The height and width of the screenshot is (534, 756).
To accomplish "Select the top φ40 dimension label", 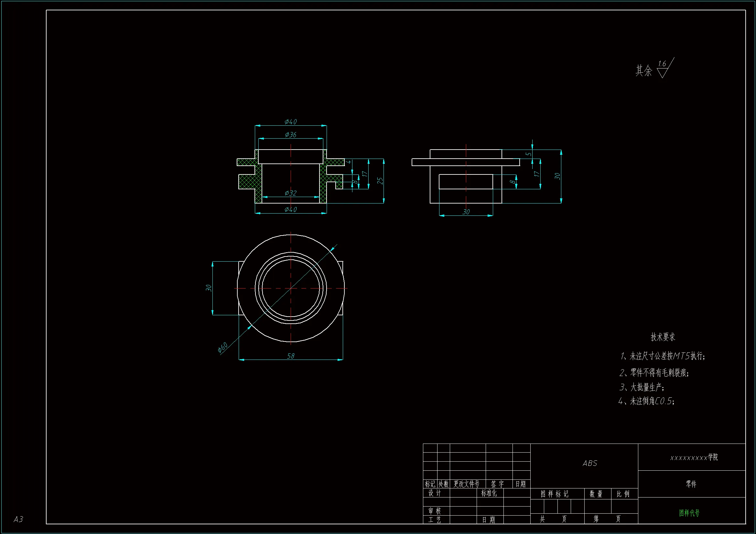I will [x=291, y=122].
